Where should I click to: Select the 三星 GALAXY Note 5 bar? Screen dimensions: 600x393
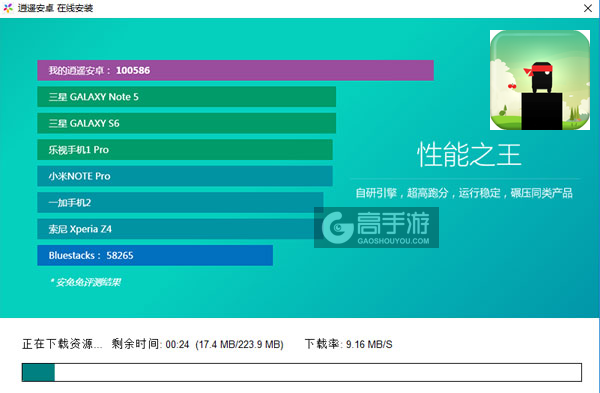(187, 97)
